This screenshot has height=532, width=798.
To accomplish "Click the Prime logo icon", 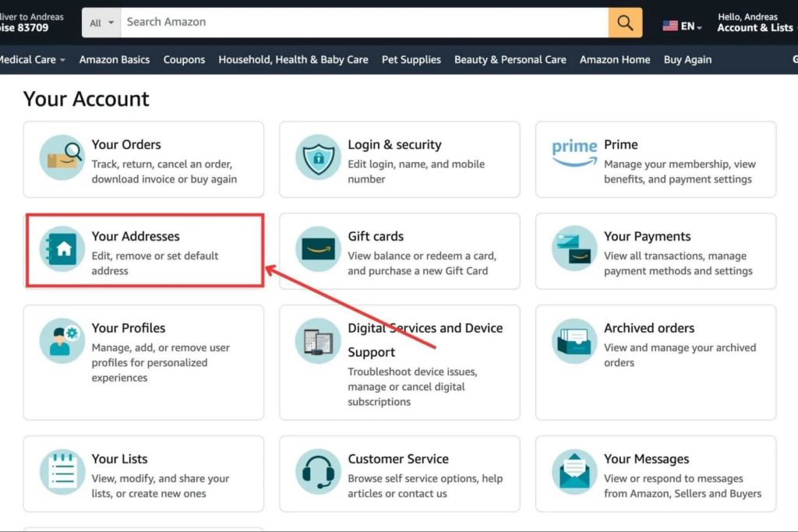I will click(x=574, y=153).
